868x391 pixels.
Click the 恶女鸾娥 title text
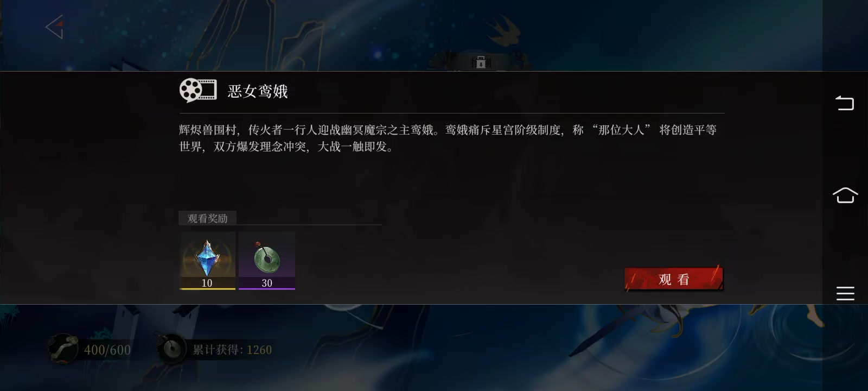(x=258, y=91)
